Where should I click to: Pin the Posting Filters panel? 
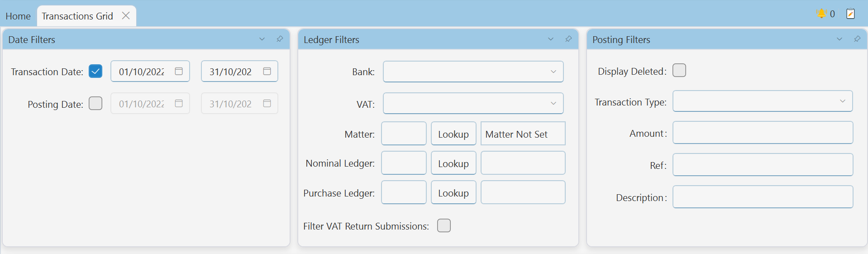pos(857,39)
